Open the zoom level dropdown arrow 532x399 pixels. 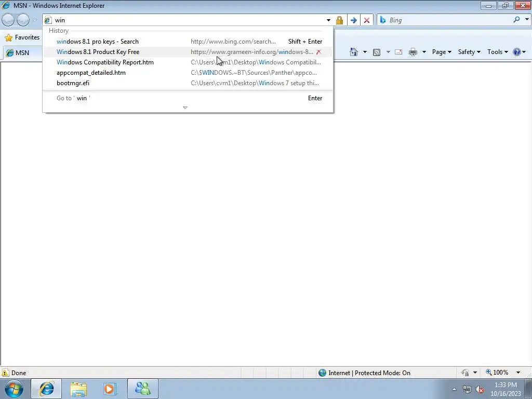(x=518, y=373)
